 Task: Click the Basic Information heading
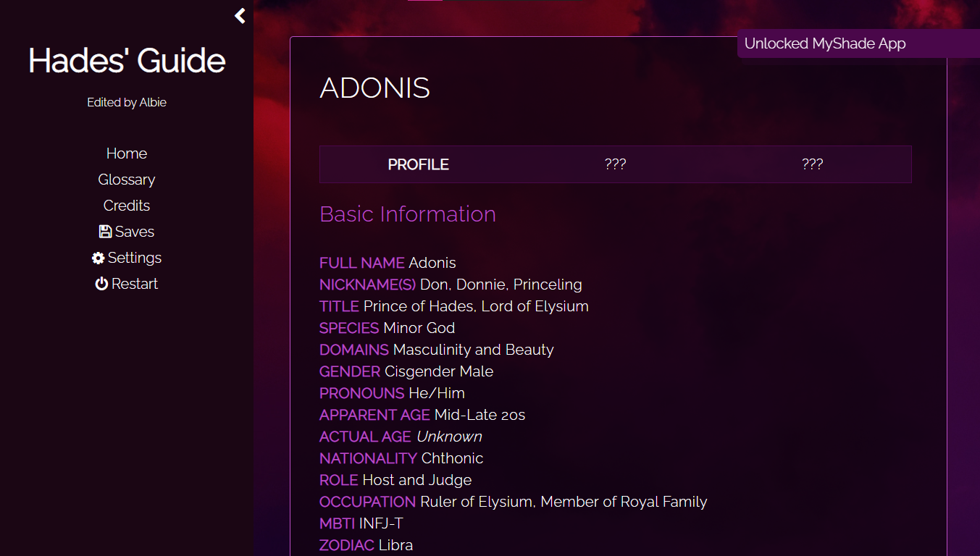407,214
